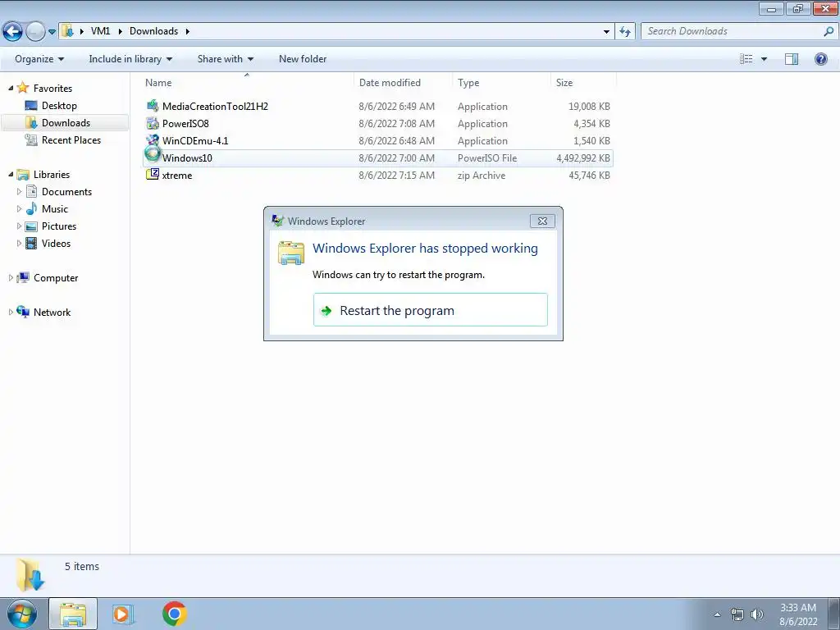Screen dimensions: 840x630
Task: Show hidden system tray icons
Action: click(x=717, y=614)
